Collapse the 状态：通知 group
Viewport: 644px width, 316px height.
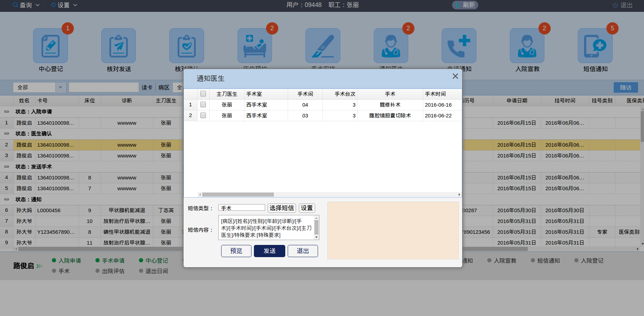(x=7, y=200)
